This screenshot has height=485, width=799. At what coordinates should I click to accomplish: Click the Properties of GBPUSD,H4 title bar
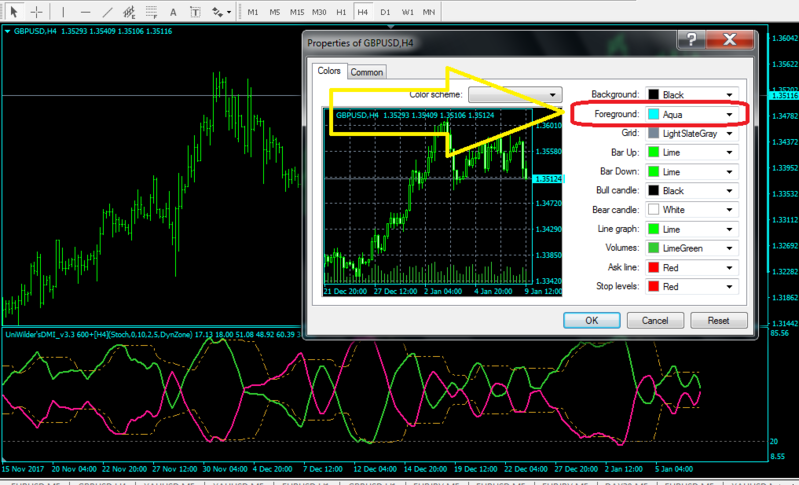(489, 43)
